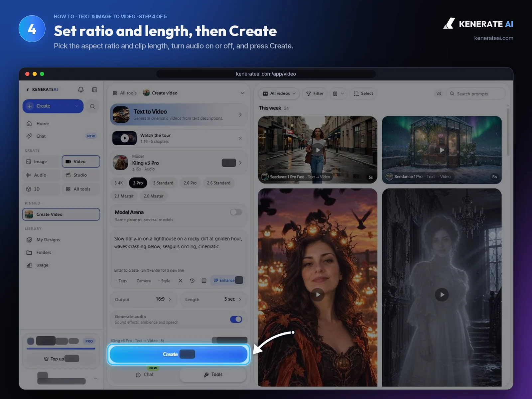Image resolution: width=532 pixels, height=399 pixels.
Task: Dismiss the Watch the tour card
Action: pyautogui.click(x=240, y=138)
